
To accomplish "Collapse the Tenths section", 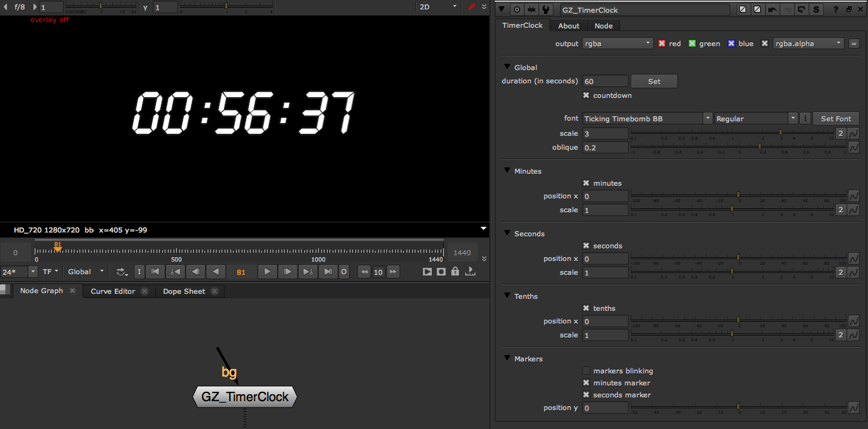I will [507, 296].
